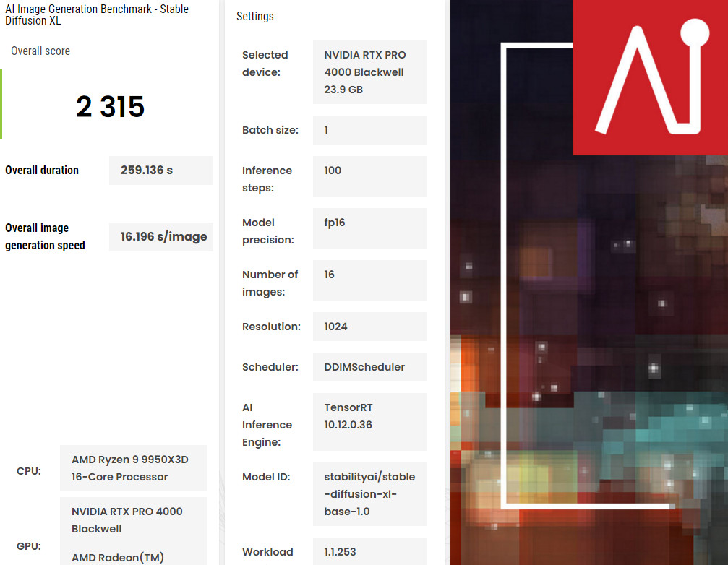Click the Settings panel heading

pyautogui.click(x=255, y=16)
